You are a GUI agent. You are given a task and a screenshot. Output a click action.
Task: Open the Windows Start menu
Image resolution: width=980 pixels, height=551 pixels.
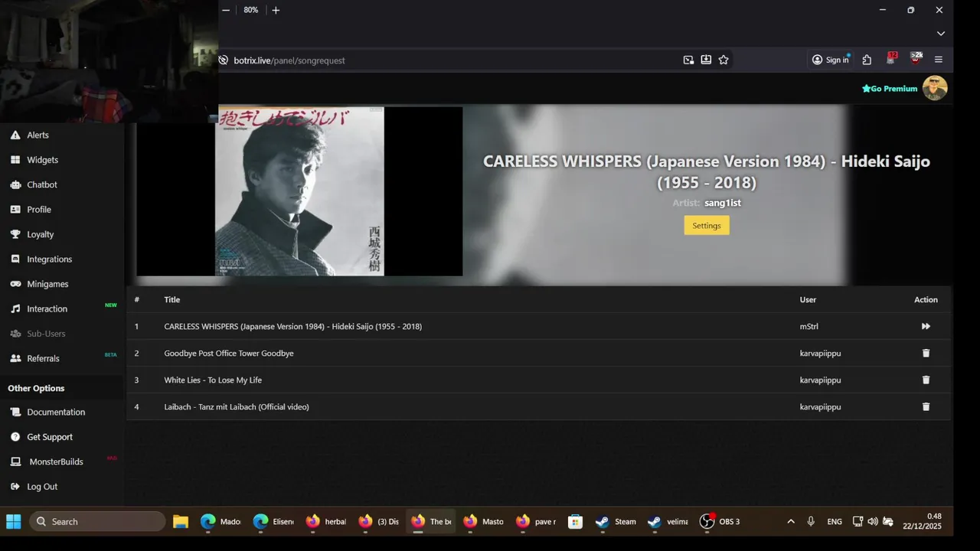[14, 521]
